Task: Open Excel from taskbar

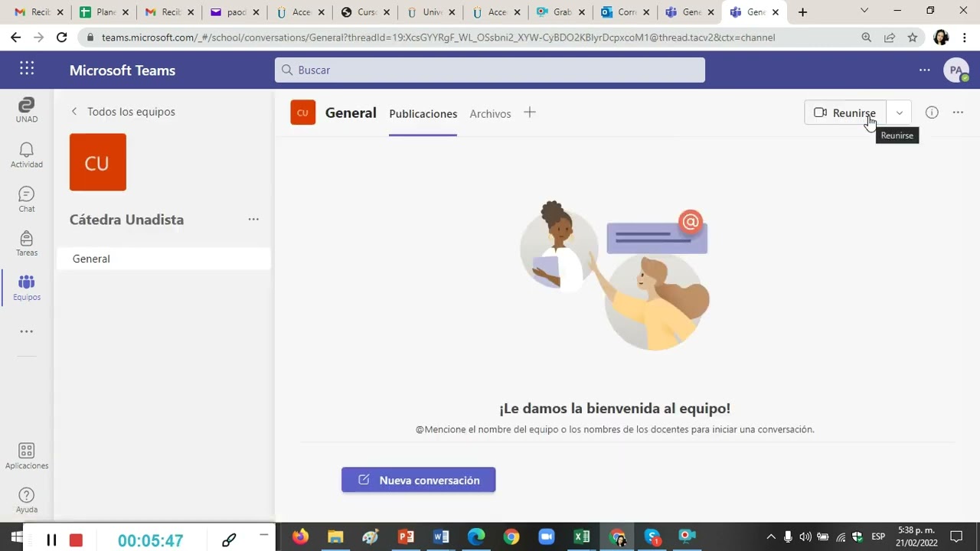Action: click(x=582, y=536)
